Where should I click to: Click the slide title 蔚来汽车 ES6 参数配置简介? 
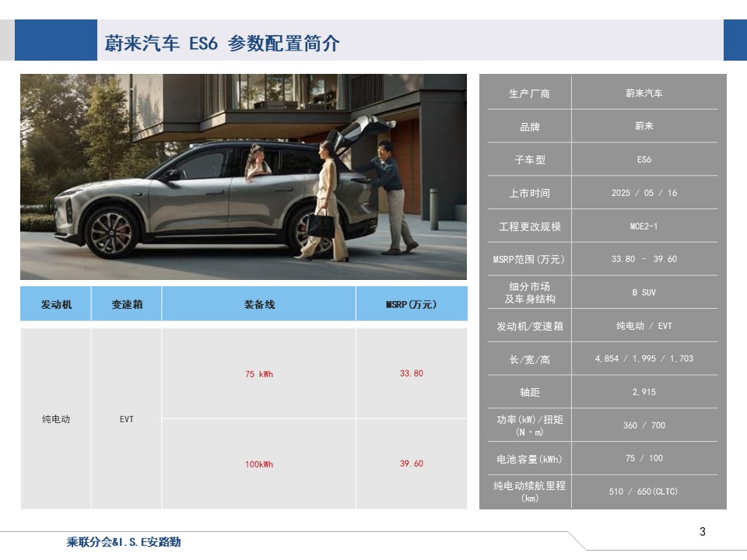(222, 44)
